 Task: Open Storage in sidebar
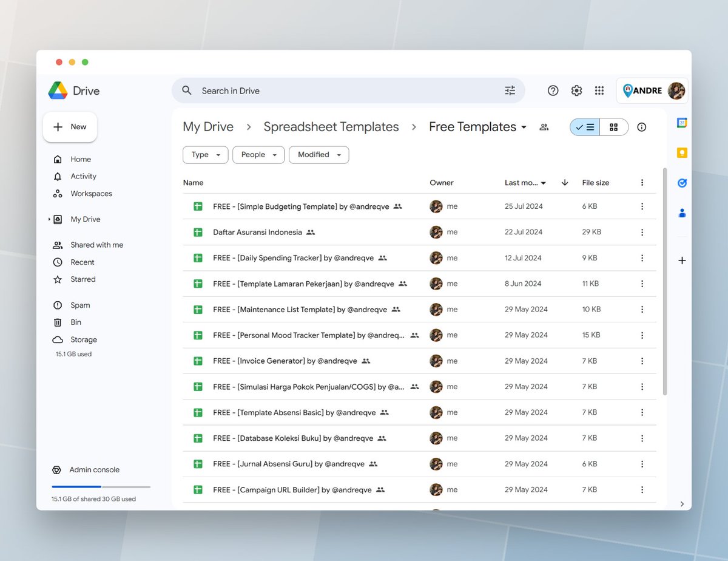84,339
